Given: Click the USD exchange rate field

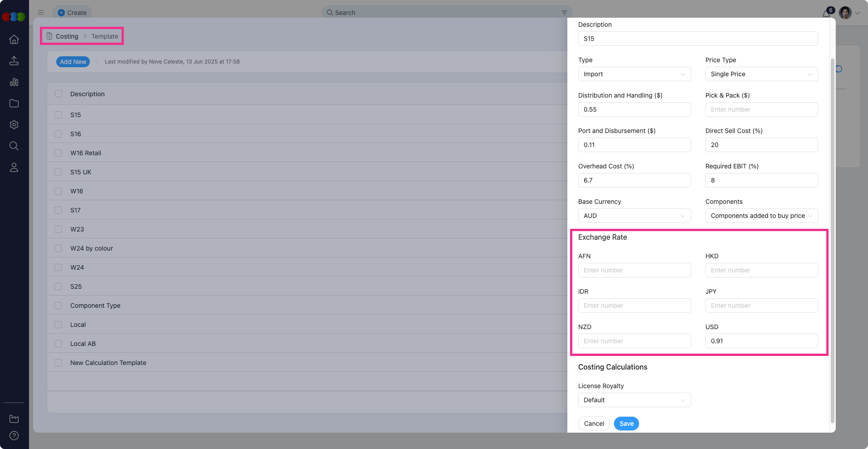Looking at the screenshot, I should coord(761,341).
